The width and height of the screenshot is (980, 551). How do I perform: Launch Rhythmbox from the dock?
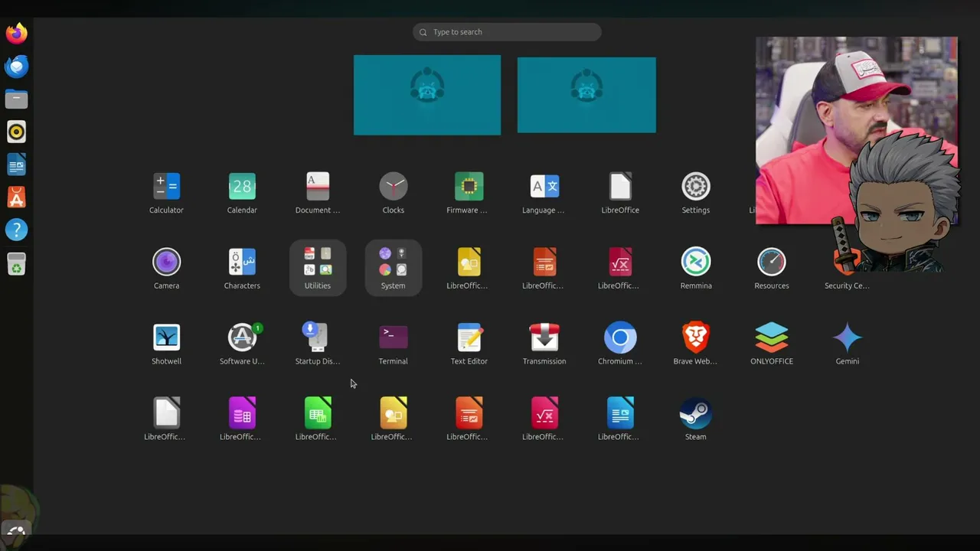coord(16,132)
